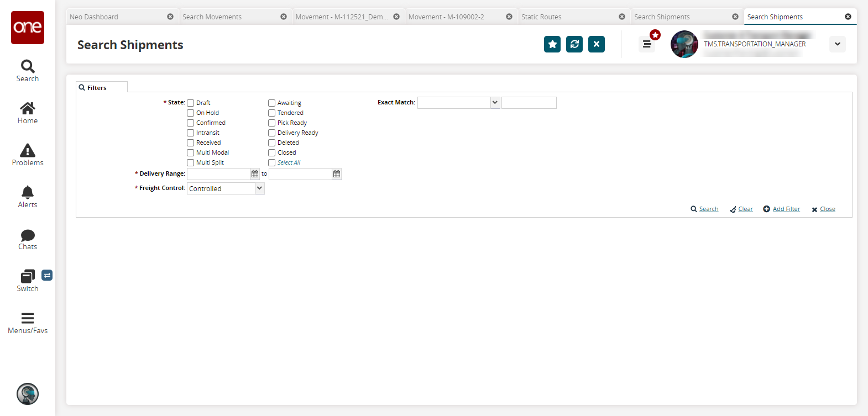Open the Problems sidebar panel

[x=28, y=155]
